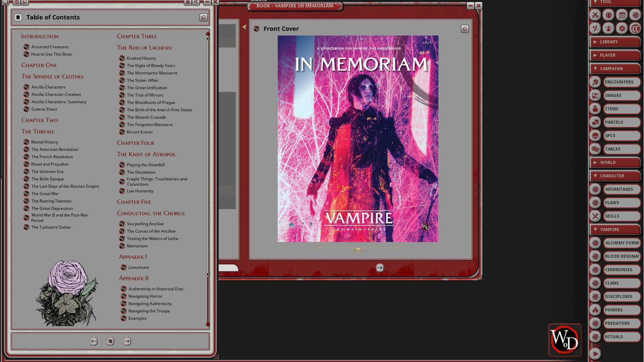Click the CEREMONIES button in Vampire section
The height and width of the screenshot is (362, 644).
pos(621,269)
